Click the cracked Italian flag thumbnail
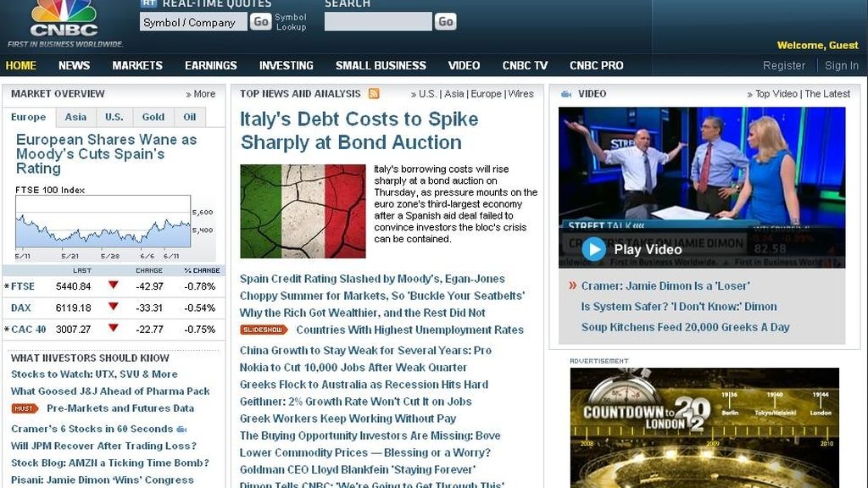 [x=303, y=211]
